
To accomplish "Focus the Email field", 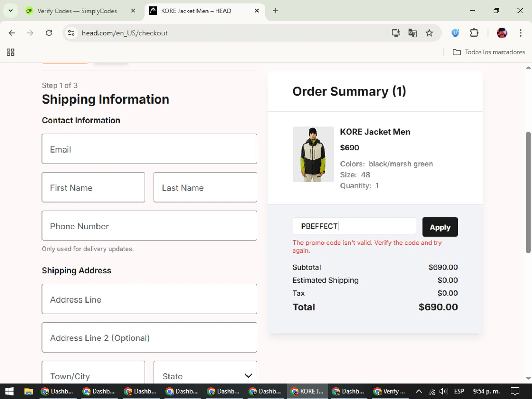I will click(x=149, y=149).
